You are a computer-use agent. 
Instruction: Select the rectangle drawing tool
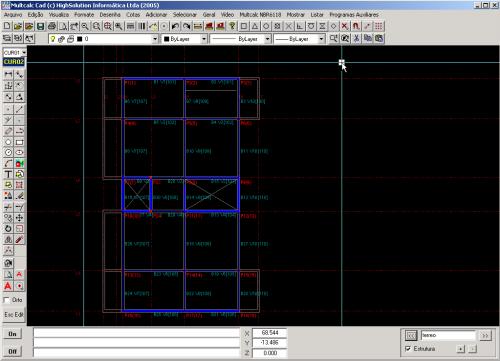[x=20, y=142]
